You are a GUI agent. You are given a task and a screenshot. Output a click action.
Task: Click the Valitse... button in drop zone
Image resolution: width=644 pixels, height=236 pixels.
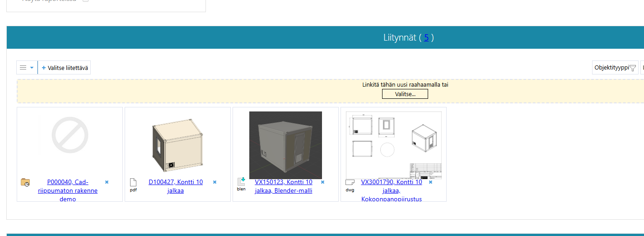(405, 94)
